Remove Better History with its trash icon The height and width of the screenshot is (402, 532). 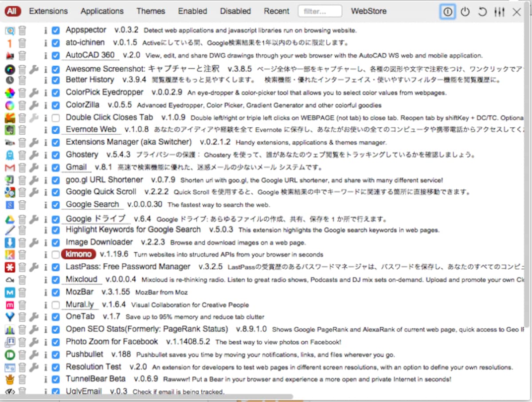point(22,80)
